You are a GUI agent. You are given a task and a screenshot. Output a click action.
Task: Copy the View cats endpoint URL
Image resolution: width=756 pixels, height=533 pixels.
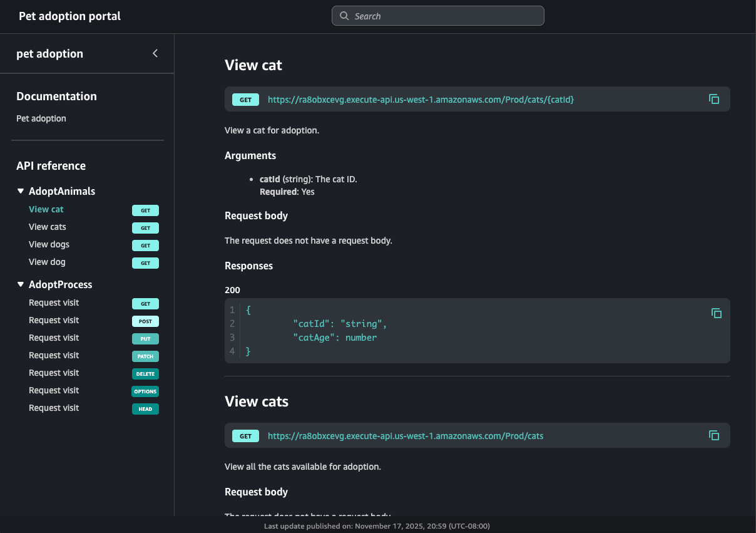[713, 435]
